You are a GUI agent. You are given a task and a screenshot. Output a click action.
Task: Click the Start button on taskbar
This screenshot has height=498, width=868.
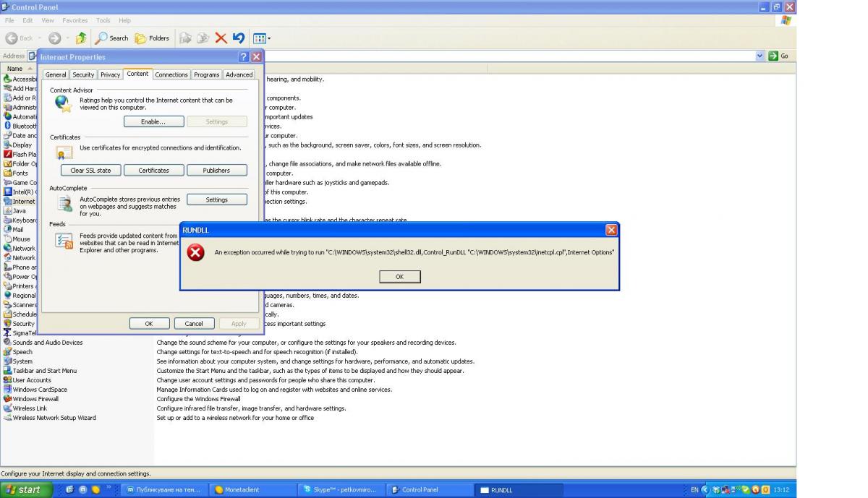(25, 490)
